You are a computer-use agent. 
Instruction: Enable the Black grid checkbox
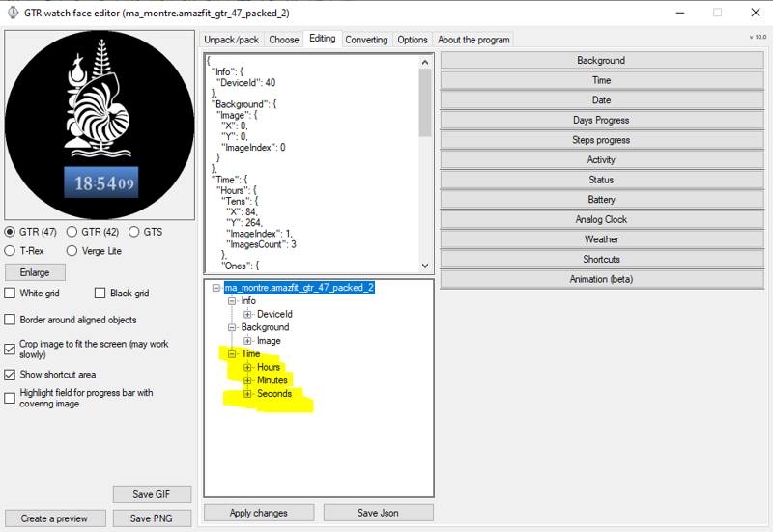pos(100,294)
